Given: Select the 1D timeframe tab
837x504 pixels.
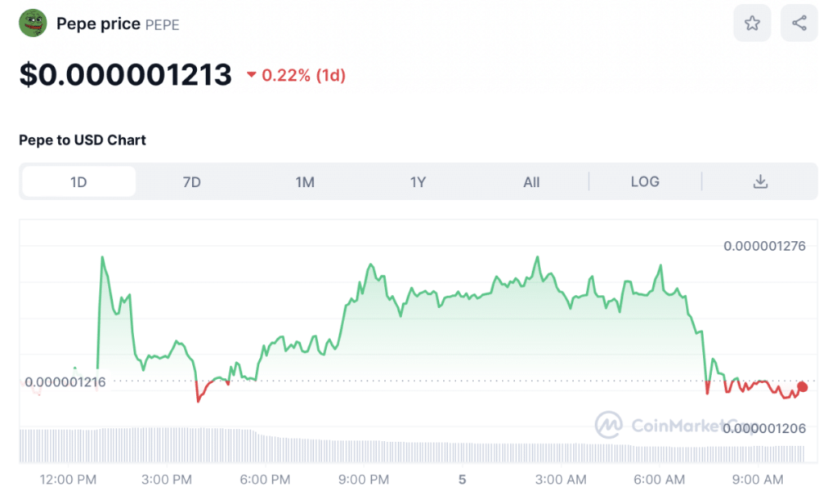Looking at the screenshot, I should point(78,181).
